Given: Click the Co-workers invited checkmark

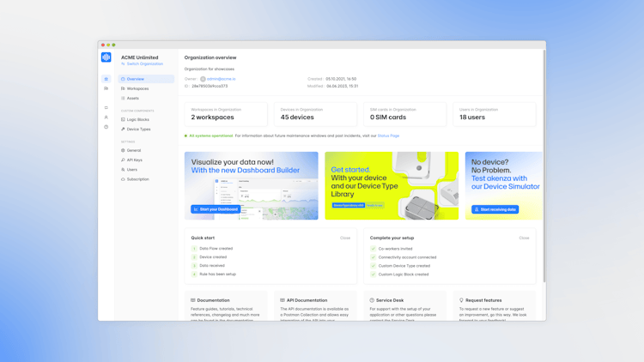Looking at the screenshot, I should [x=373, y=249].
